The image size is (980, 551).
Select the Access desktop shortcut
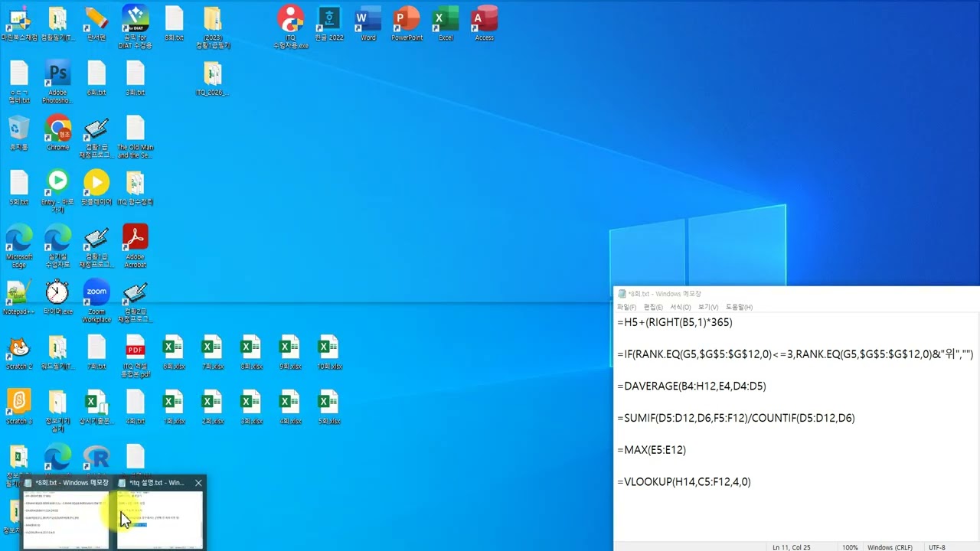coord(485,22)
